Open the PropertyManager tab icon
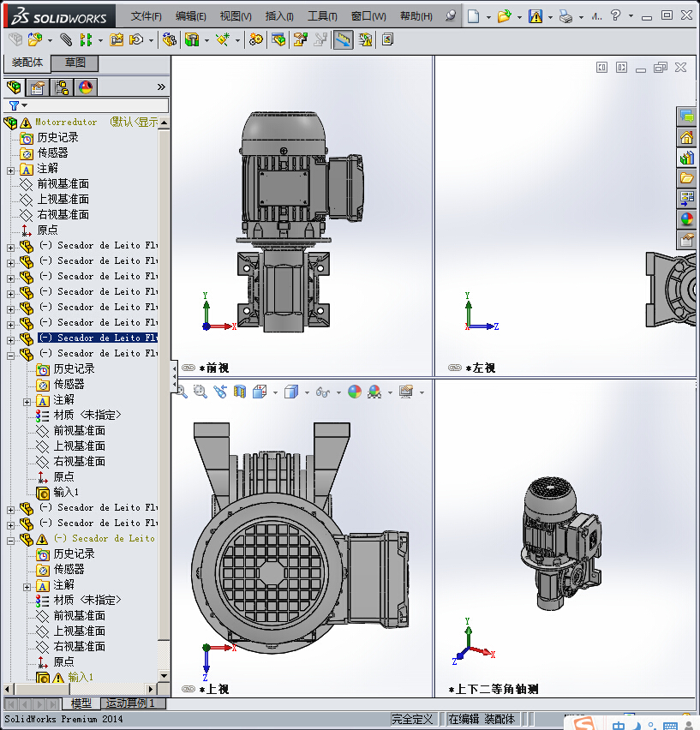This screenshot has height=730, width=700. click(x=38, y=87)
